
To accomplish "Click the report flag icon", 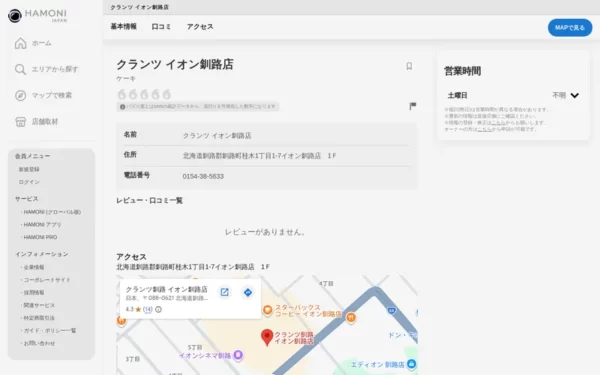I will (412, 106).
